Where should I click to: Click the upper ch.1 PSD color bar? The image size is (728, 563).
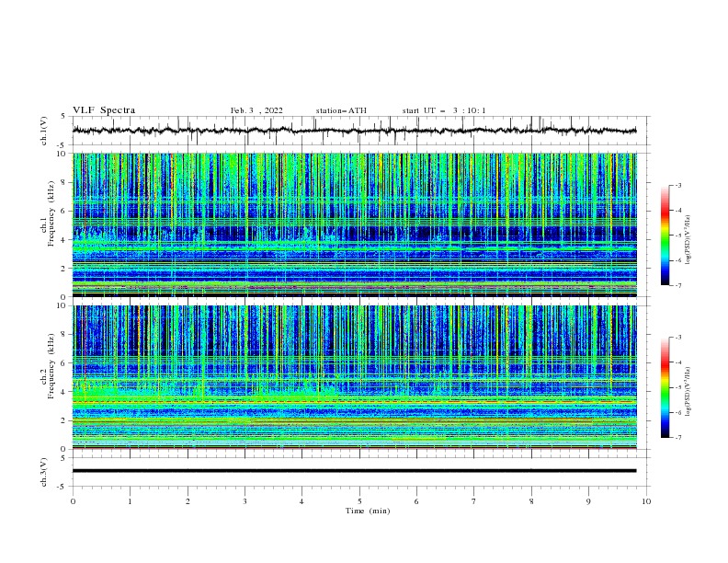pos(665,236)
